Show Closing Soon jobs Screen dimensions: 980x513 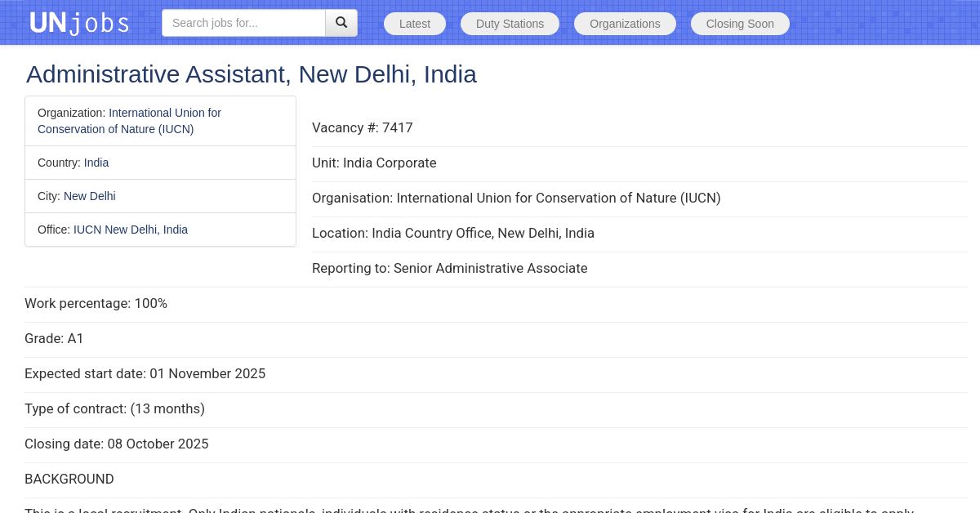click(x=740, y=24)
